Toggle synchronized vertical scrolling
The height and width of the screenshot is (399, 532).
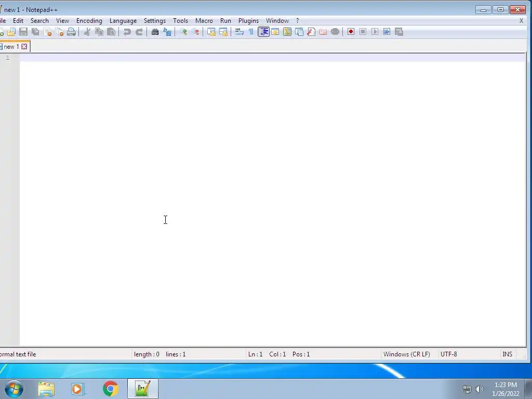pos(211,32)
